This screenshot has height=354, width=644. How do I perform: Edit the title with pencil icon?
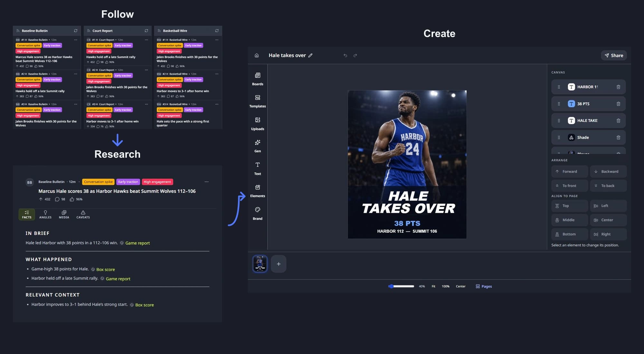pyautogui.click(x=310, y=55)
